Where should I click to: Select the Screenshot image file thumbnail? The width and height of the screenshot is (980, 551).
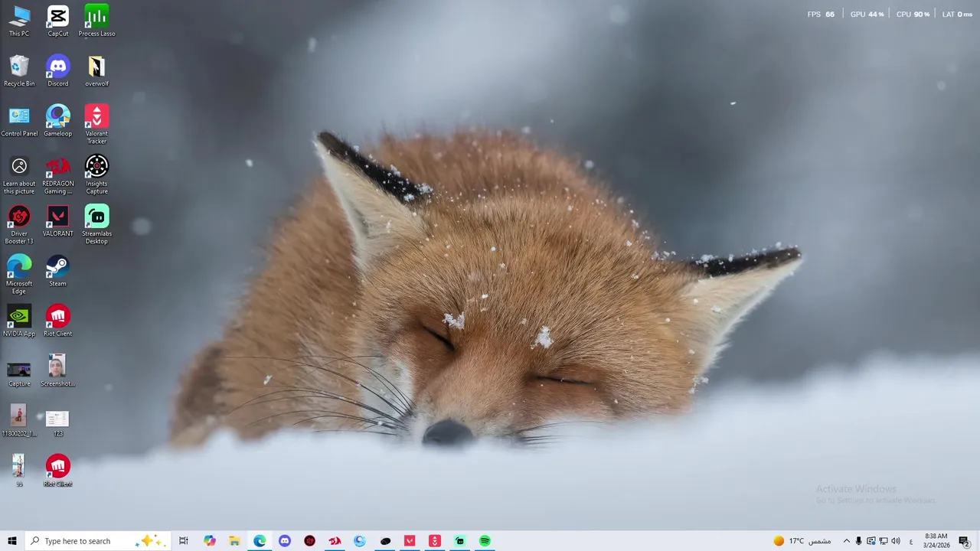pyautogui.click(x=58, y=371)
